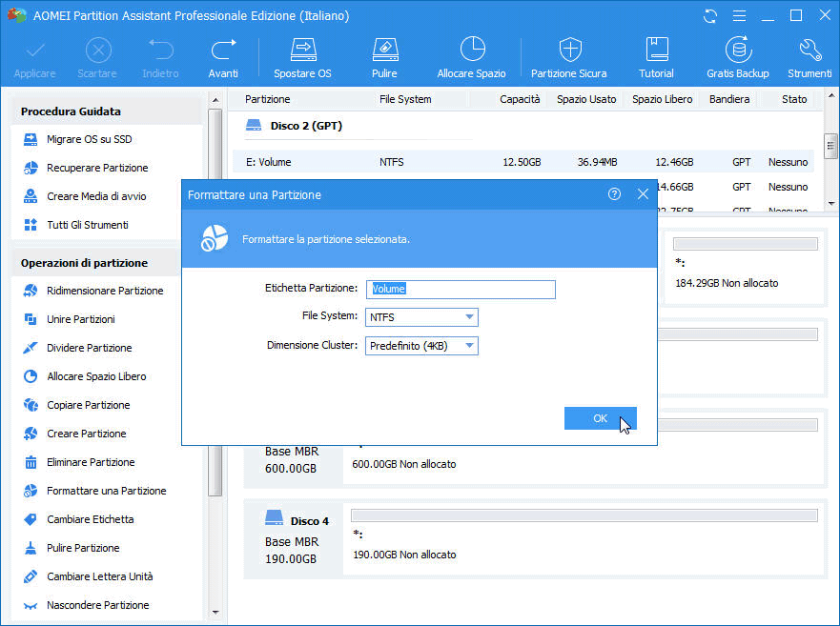Click the Spostare OS toolbar icon
840x626 pixels.
click(x=302, y=57)
